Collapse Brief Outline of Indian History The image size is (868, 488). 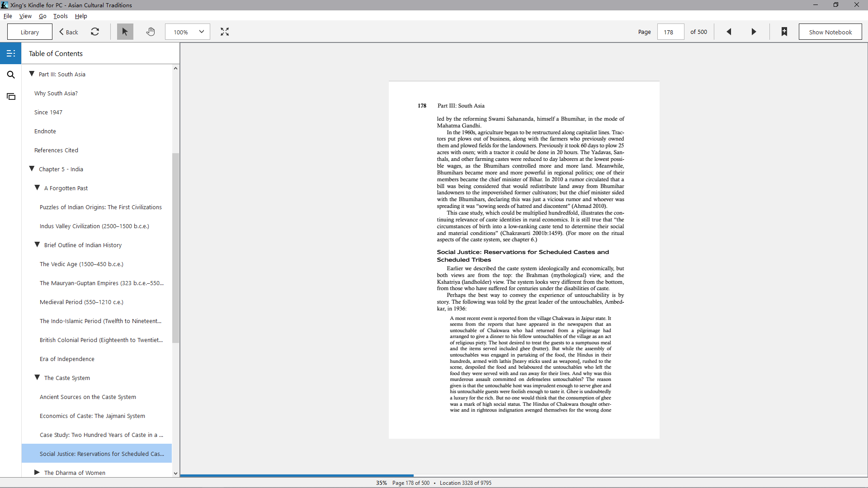[37, 244]
